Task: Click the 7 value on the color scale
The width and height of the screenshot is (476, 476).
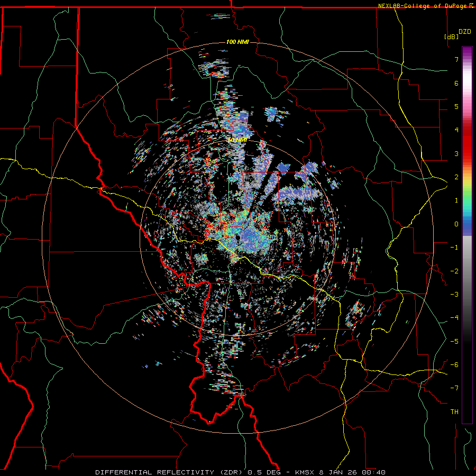Action: click(x=456, y=59)
